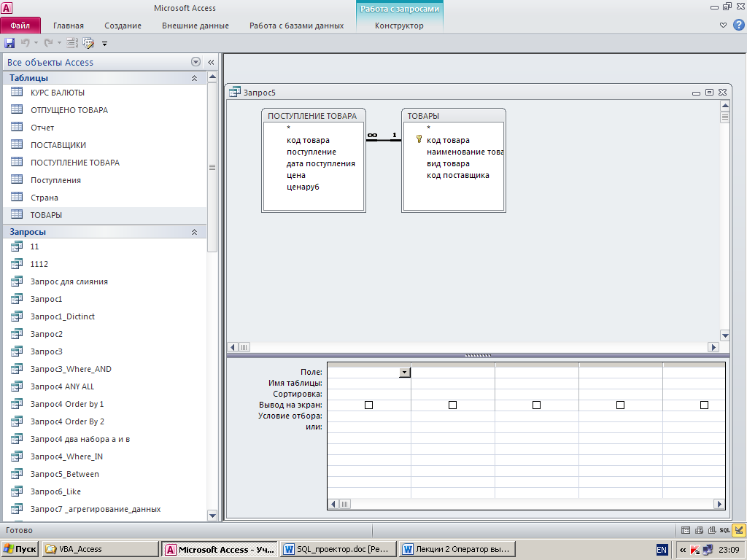
Task: Click the grayed list icon after Redo
Action: 72,43
